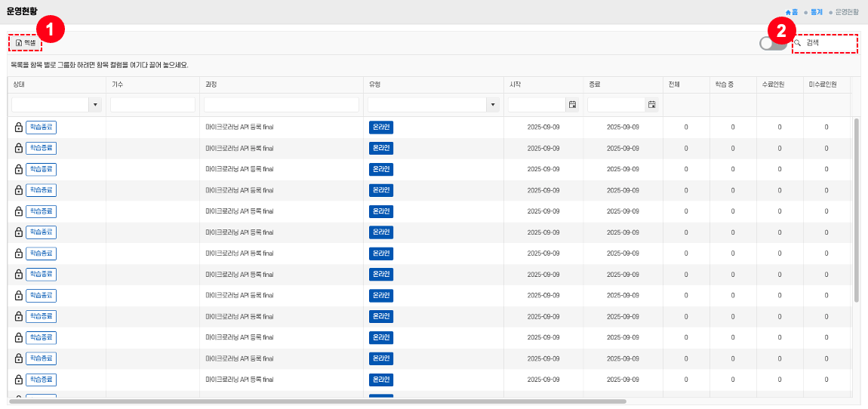Click the lock icon in the sixth row
This screenshot has width=868, height=409.
click(x=19, y=232)
